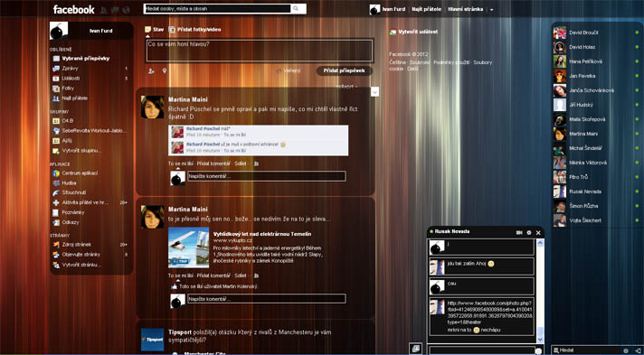Image resolution: width=644 pixels, height=355 pixels.
Task: Click the add location pin icon
Action: [165, 71]
